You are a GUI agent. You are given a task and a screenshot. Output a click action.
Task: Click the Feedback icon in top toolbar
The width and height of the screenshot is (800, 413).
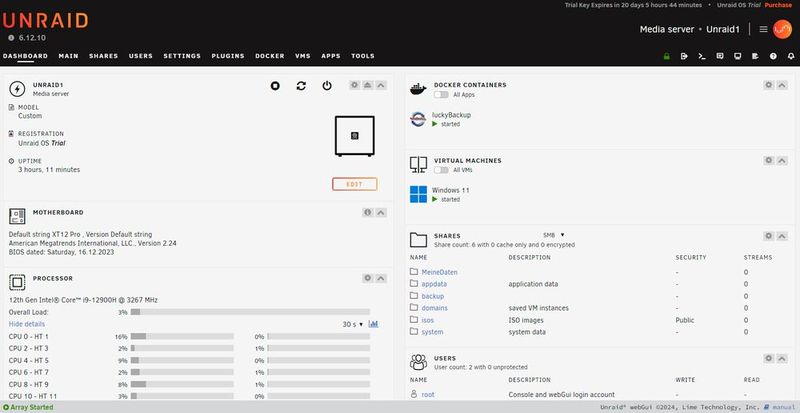coord(720,56)
